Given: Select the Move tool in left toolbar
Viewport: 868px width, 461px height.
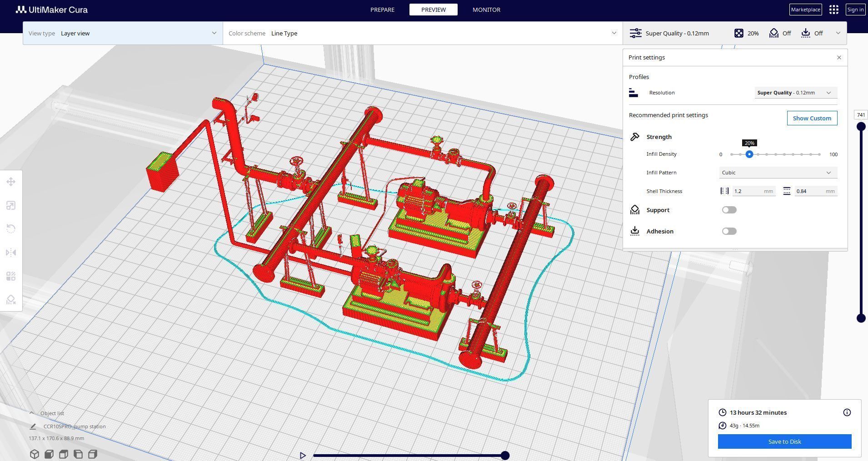Looking at the screenshot, I should click(x=11, y=182).
